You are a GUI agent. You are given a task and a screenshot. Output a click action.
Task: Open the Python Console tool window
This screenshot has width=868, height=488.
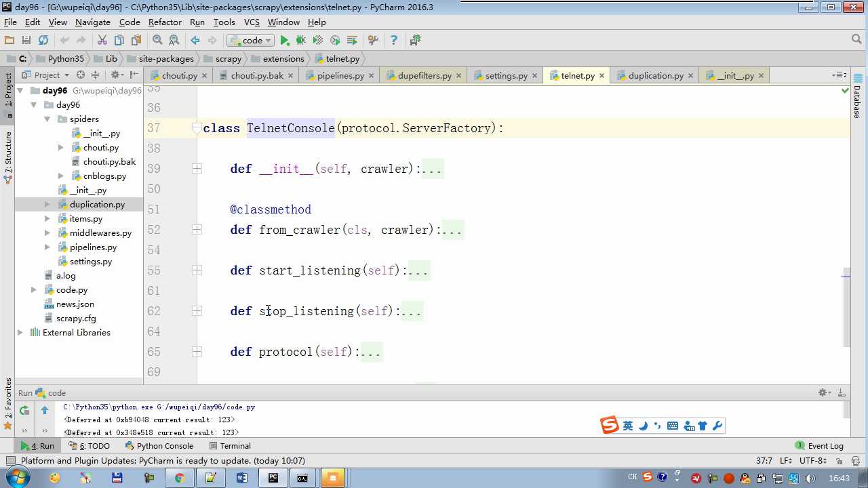159,446
